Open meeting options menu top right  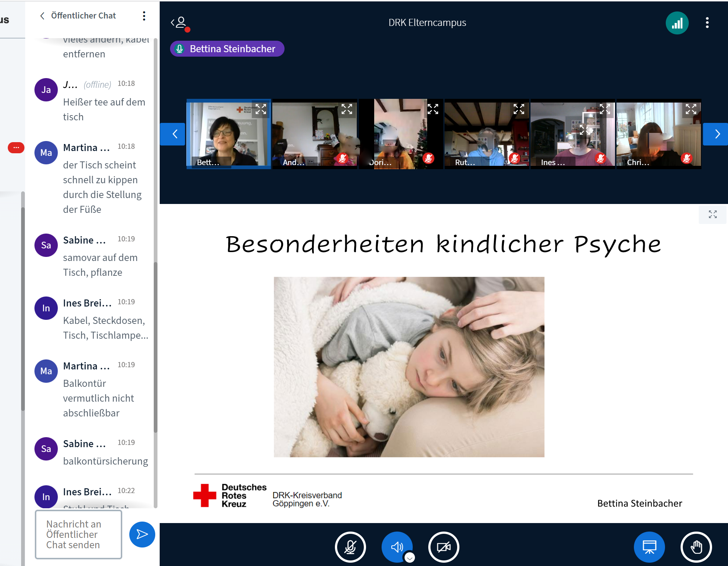[707, 23]
